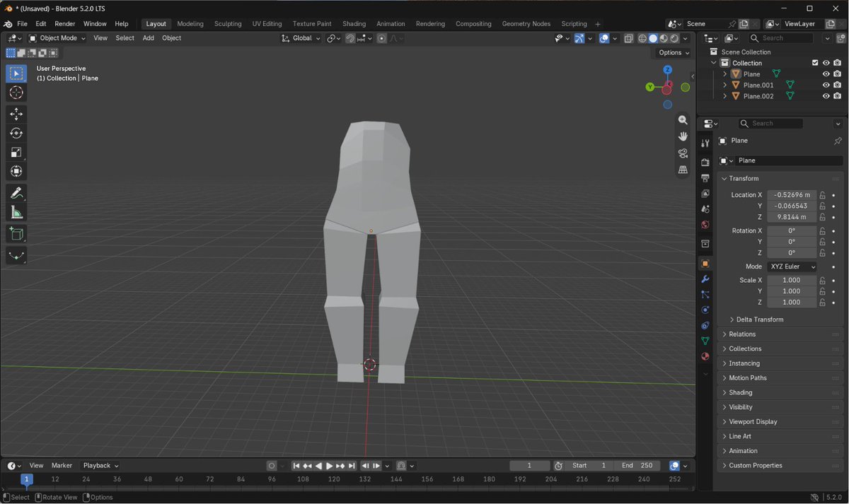The height and width of the screenshot is (504, 849).
Task: Switch to the Shading workspace tab
Action: pyautogui.click(x=354, y=24)
